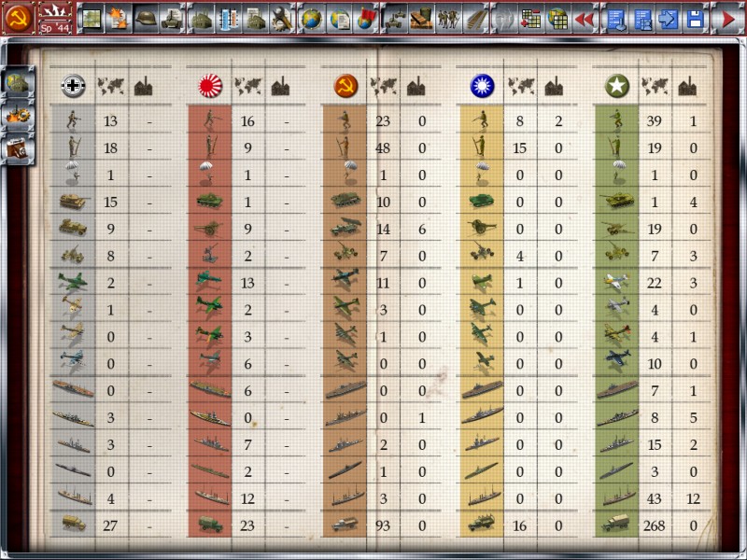Click the Chinese artillery gun row icon
Image resolution: width=747 pixels, height=560 pixels.
click(x=482, y=227)
